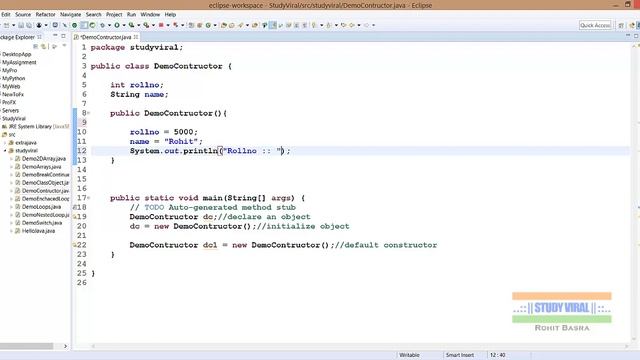
Task: Click Collapse All in Package Explorer
Action: [36, 47]
